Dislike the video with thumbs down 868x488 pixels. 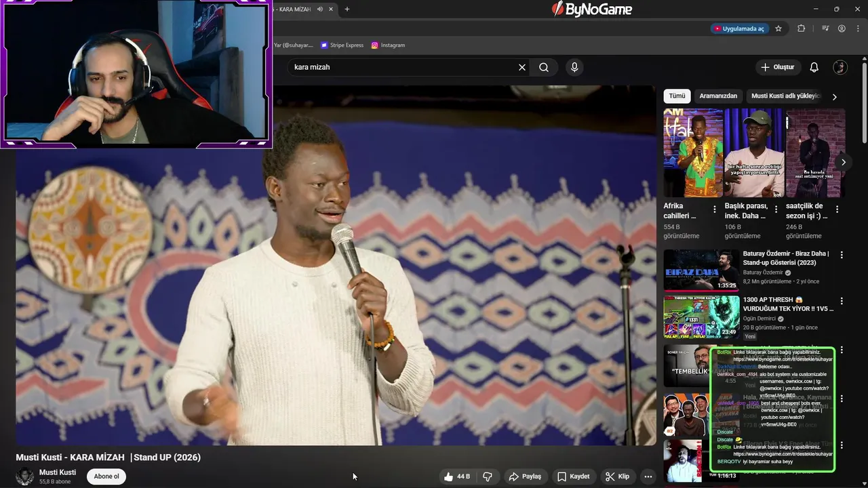(488, 476)
